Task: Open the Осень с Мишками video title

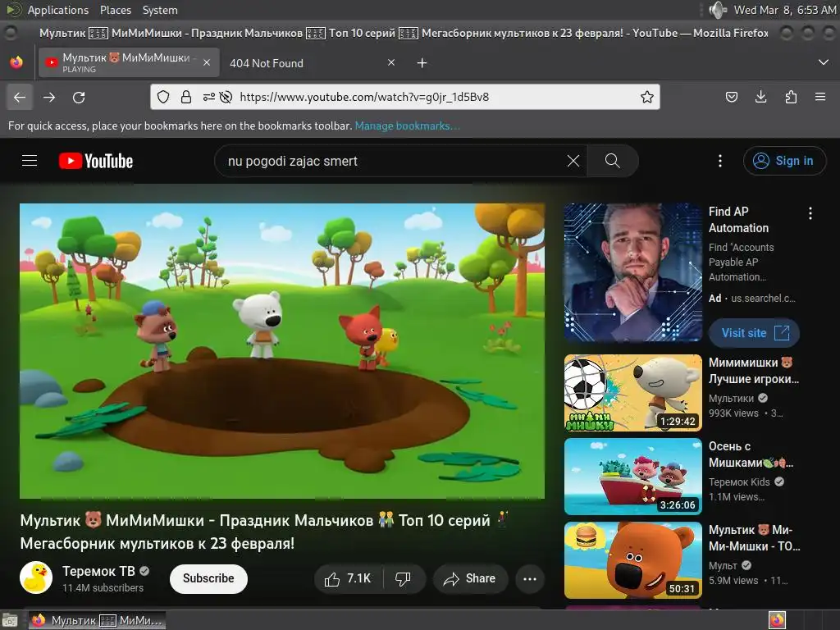Action: (x=751, y=454)
